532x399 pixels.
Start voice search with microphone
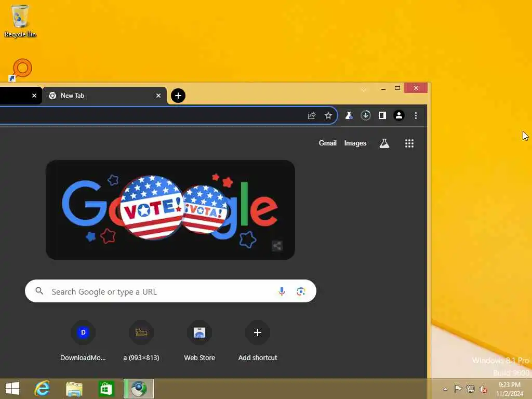[x=282, y=291]
